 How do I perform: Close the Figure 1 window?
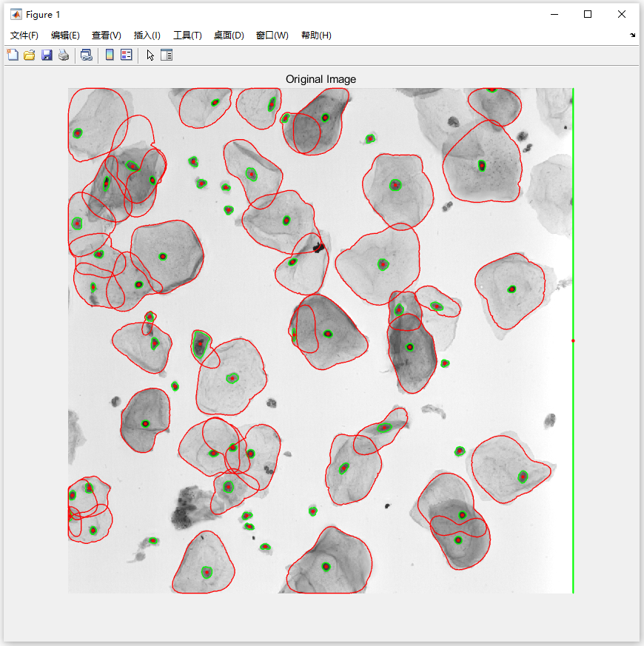point(622,14)
